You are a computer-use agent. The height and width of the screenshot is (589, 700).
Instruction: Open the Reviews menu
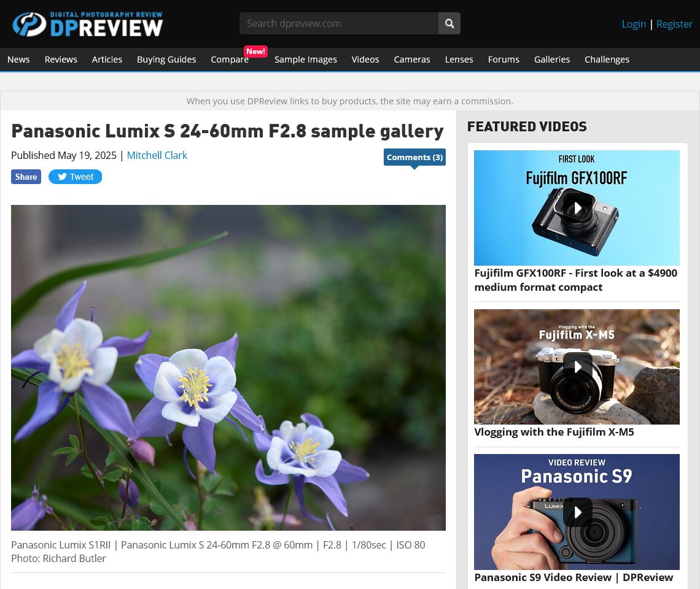pos(61,60)
